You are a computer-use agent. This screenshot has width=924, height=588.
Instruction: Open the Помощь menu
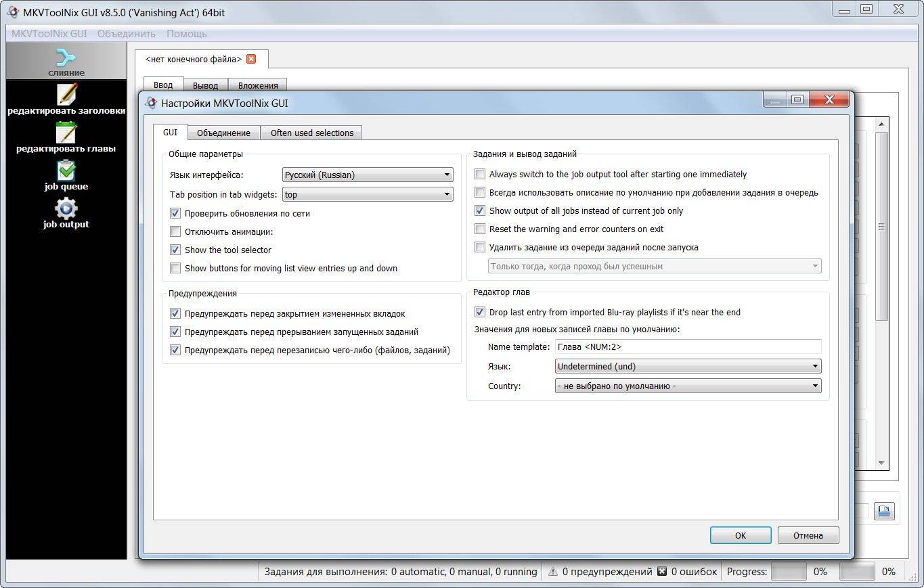coord(187,33)
